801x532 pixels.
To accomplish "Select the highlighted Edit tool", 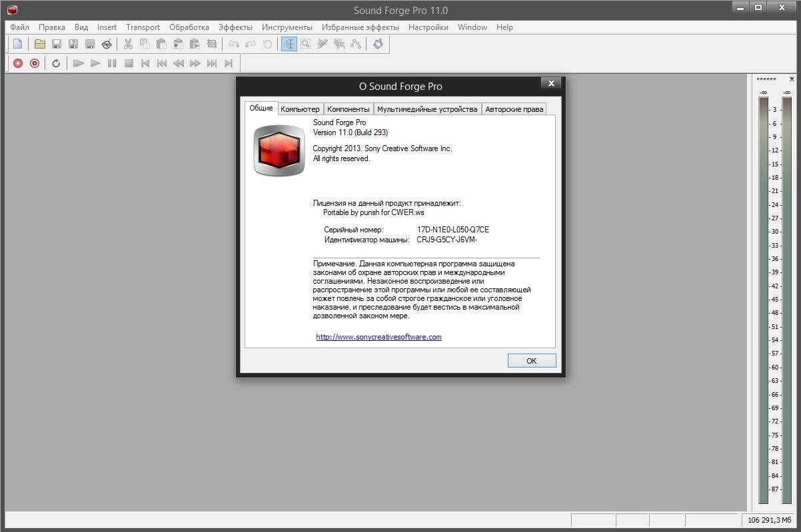I will [x=289, y=45].
